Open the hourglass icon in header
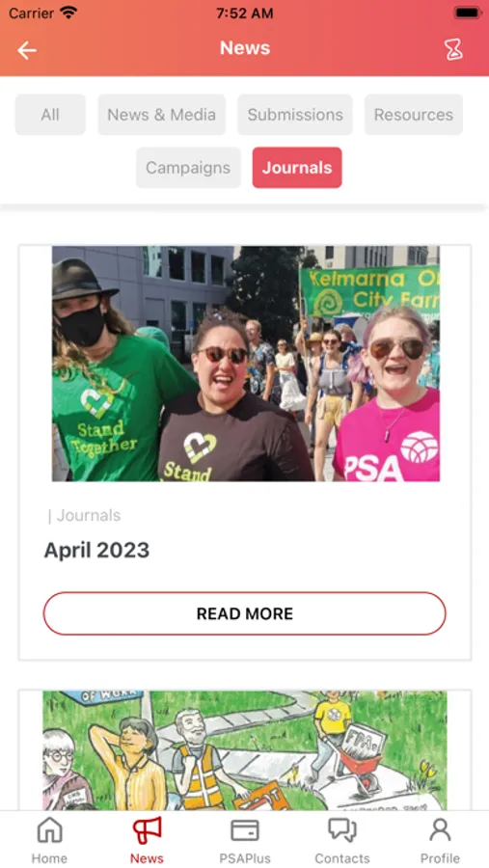The height and width of the screenshot is (868, 489). click(453, 50)
